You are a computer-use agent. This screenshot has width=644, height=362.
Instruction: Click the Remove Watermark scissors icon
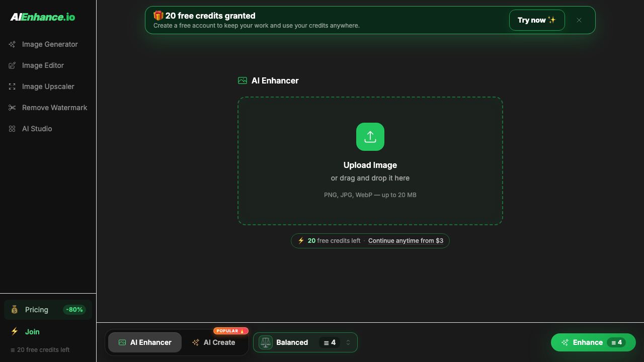click(x=12, y=108)
